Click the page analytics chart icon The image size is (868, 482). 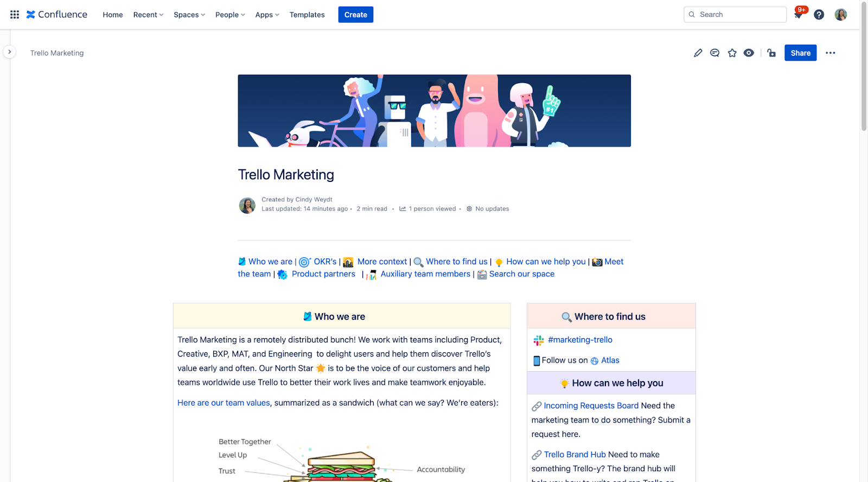click(403, 208)
